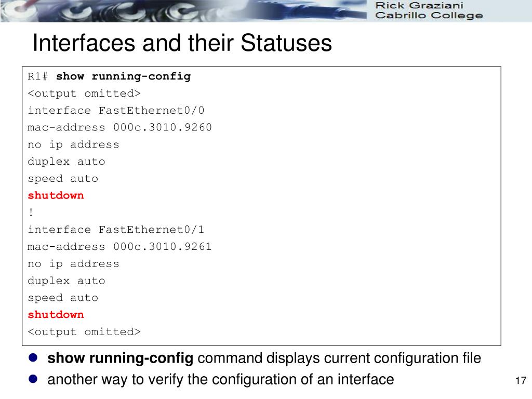Click '<output omitted>' right after the show command
532x399 pixels.
coord(84,94)
